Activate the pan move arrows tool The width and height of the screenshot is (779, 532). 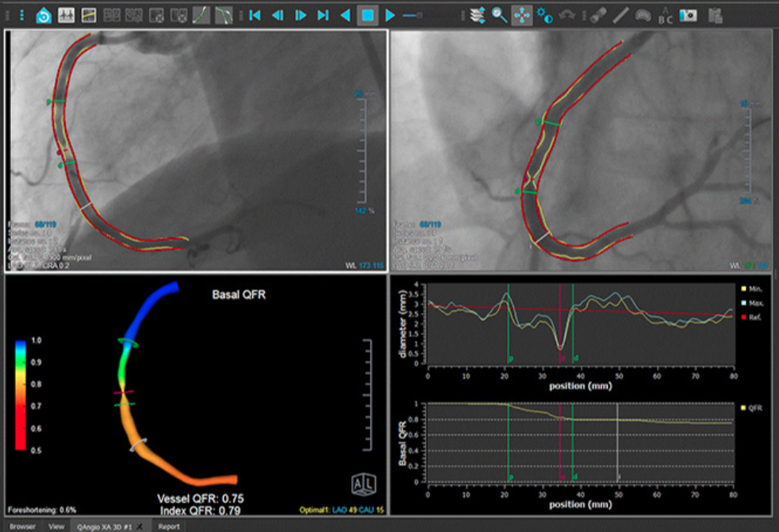(521, 15)
